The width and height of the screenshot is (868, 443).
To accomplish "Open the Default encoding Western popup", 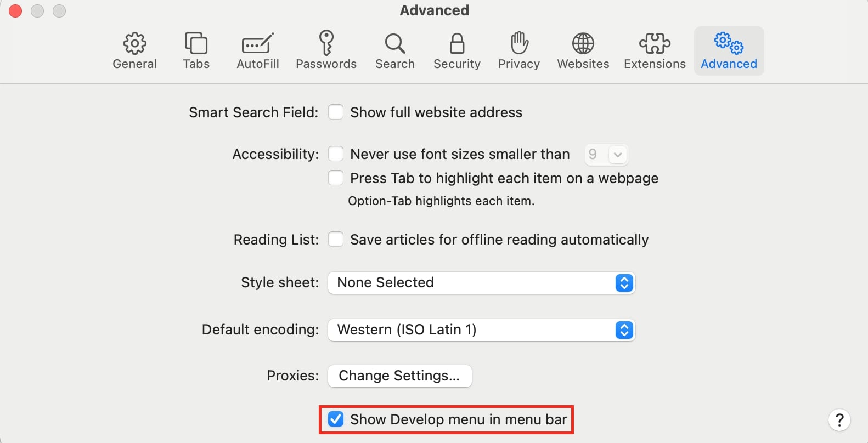I will tap(481, 330).
